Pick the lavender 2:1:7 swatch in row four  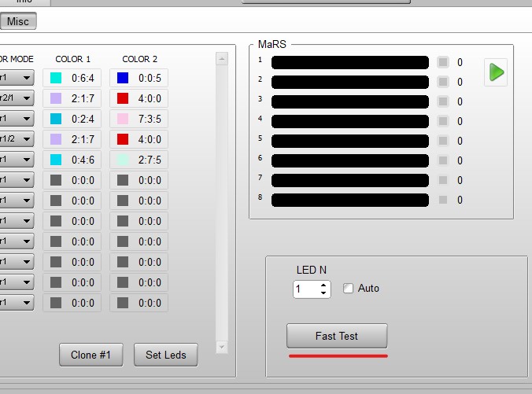click(x=56, y=139)
